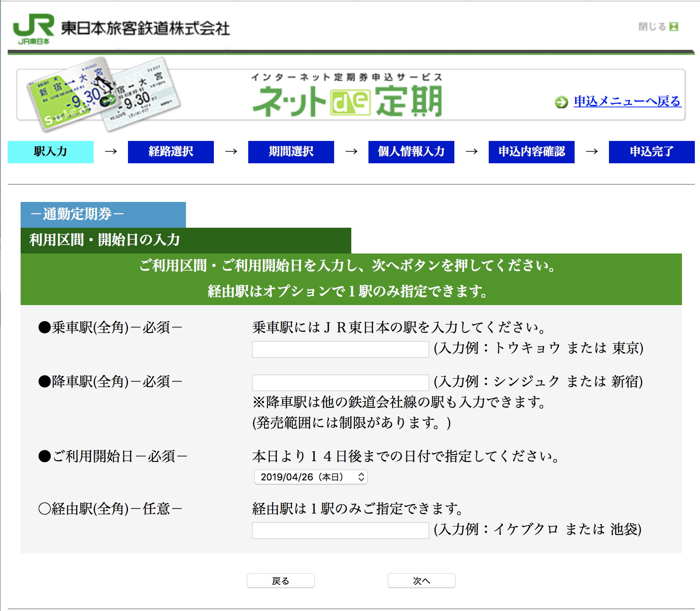Focus the 経由駅 via station field
The height and width of the screenshot is (611, 700).
(340, 530)
